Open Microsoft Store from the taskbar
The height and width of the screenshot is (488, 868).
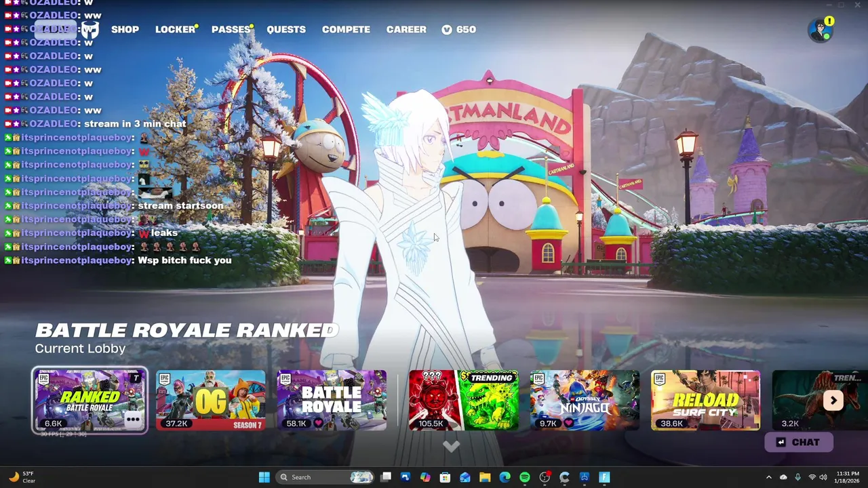coord(445,477)
